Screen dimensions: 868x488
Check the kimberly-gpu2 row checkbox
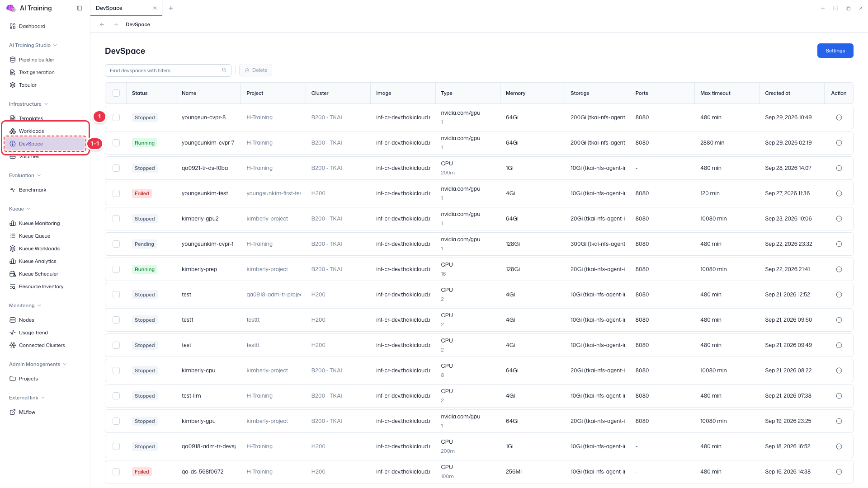click(x=116, y=219)
